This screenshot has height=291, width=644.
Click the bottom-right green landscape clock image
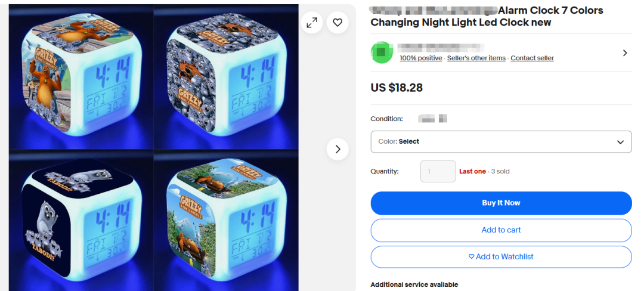pyautogui.click(x=226, y=221)
